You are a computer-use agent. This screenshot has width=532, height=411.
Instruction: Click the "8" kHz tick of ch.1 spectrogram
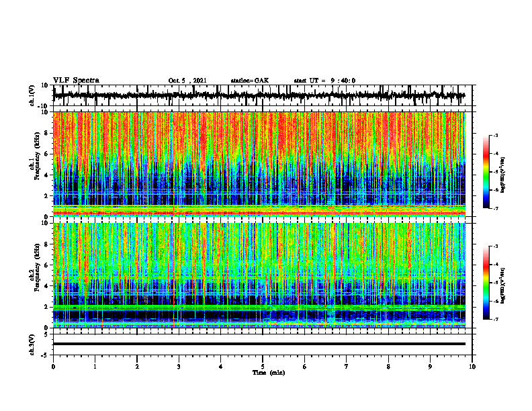[46, 133]
